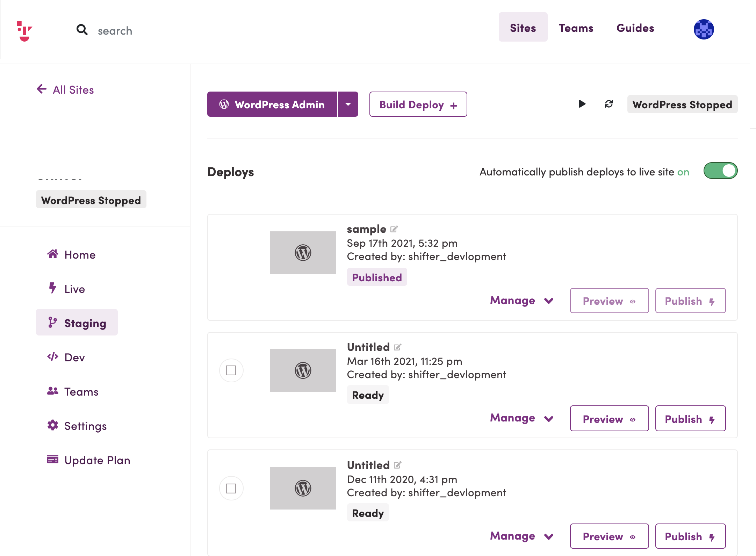The width and height of the screenshot is (756, 556).
Task: Go back to All Sites link
Action: point(65,89)
